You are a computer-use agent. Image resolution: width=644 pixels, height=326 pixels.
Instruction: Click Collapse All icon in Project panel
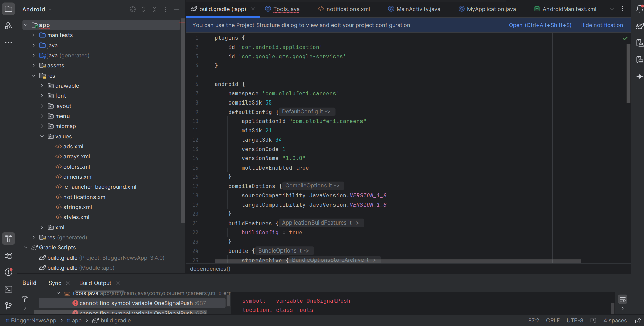point(155,9)
